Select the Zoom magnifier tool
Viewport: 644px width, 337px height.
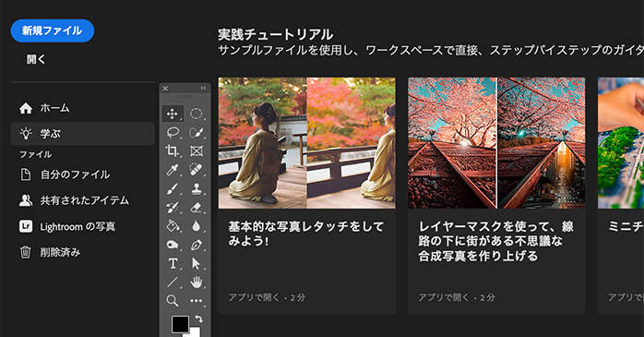173,300
